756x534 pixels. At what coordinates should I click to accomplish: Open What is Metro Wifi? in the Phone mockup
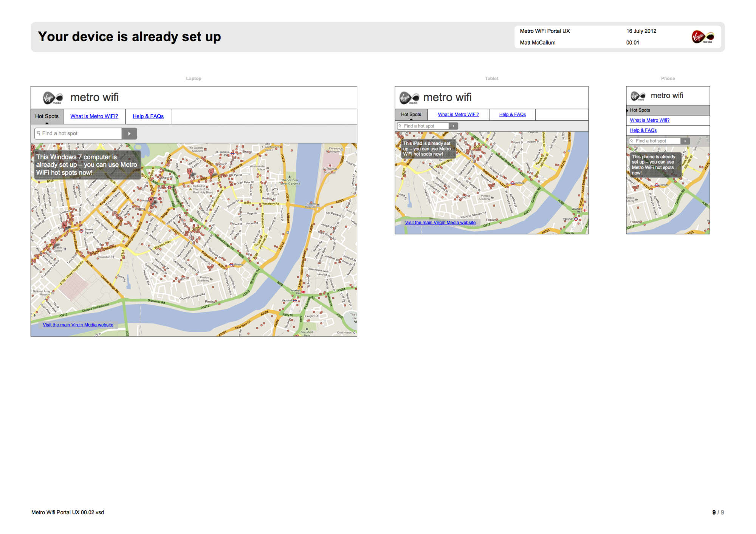pos(649,120)
